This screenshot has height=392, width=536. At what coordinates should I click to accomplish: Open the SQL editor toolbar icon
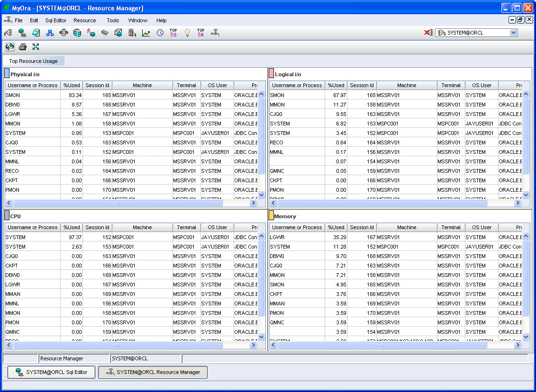(22, 33)
